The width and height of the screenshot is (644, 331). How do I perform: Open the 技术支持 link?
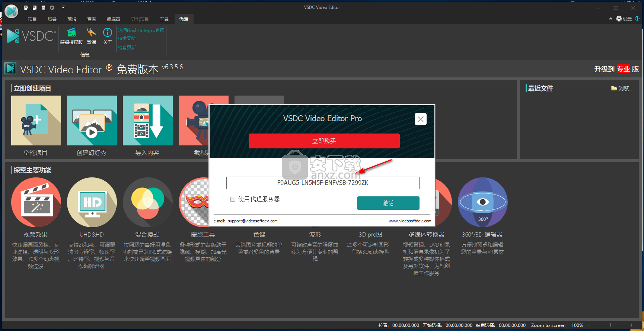click(127, 38)
